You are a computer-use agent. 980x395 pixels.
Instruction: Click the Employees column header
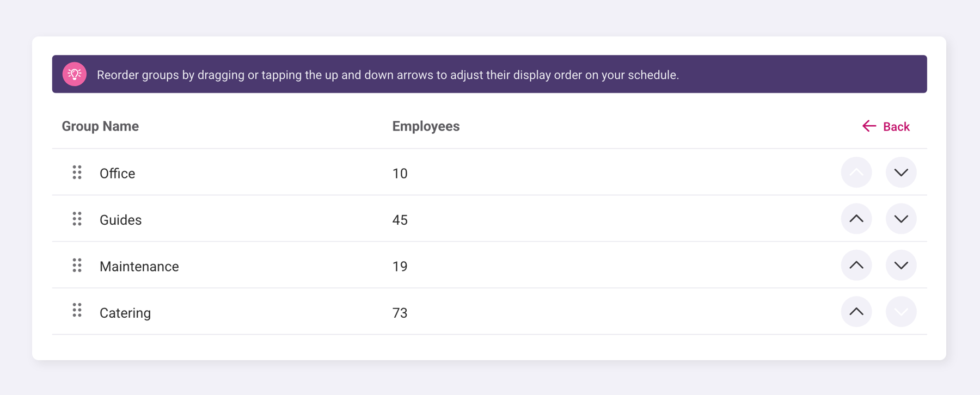tap(426, 126)
